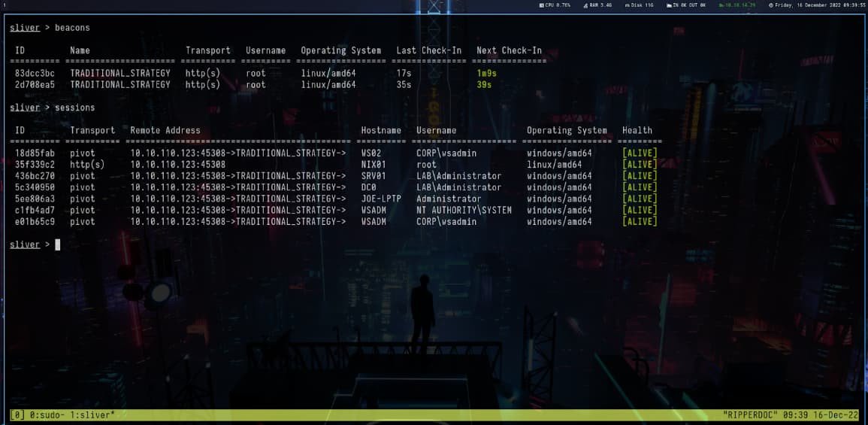
Task: Click beacon ID 2d708ea5
Action: point(35,85)
